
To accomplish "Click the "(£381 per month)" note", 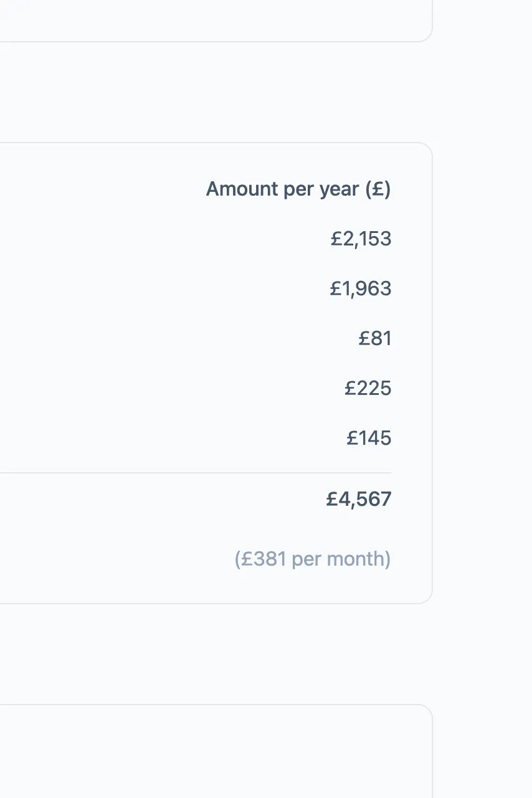I will [x=313, y=559].
